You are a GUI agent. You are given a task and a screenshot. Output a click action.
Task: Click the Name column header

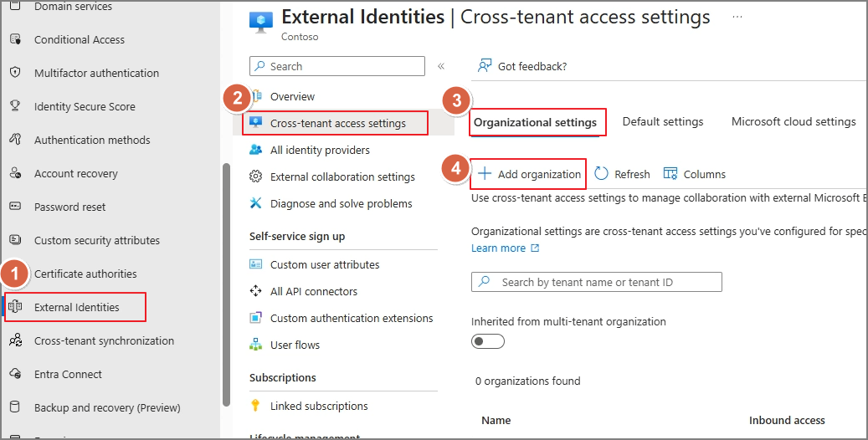click(496, 421)
